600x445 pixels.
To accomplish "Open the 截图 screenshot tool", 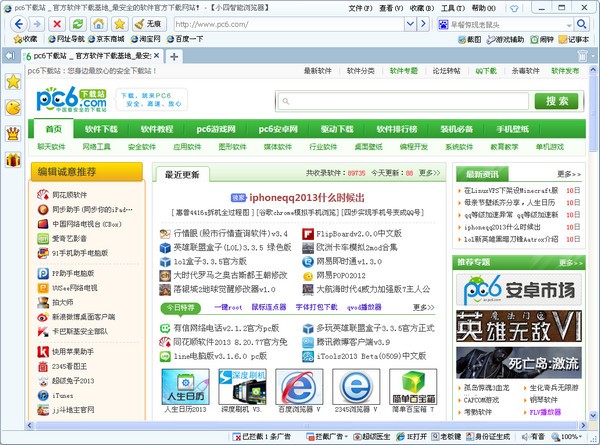I will (470, 39).
